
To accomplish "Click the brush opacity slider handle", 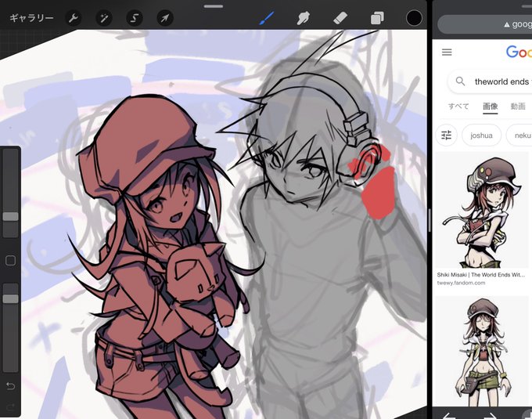I will tap(10, 299).
